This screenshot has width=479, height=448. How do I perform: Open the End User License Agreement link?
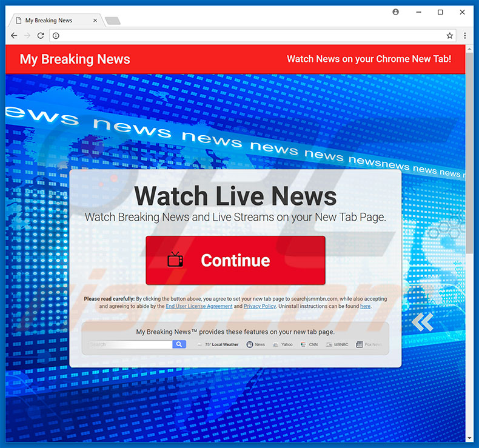coord(199,306)
